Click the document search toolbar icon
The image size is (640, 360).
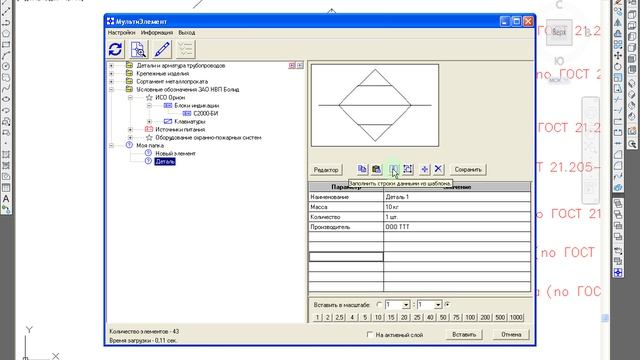pos(139,49)
